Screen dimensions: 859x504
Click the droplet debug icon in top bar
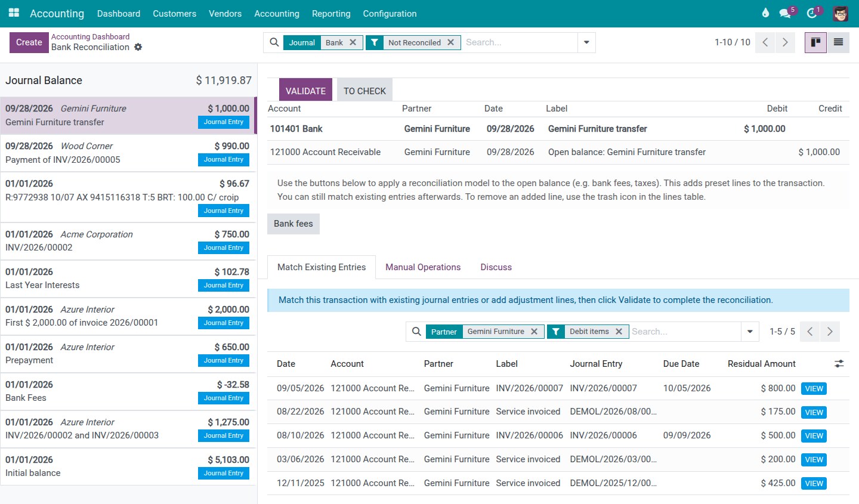point(765,13)
